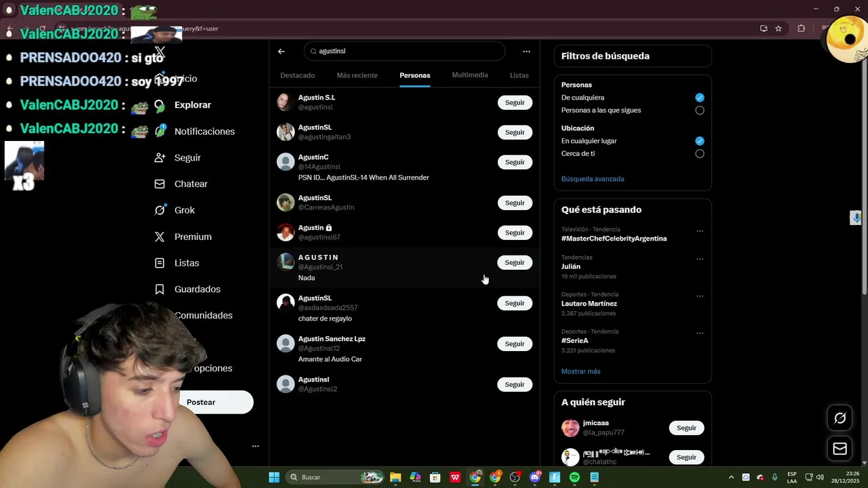Follow Agustin S.L @agustinsl

click(515, 102)
